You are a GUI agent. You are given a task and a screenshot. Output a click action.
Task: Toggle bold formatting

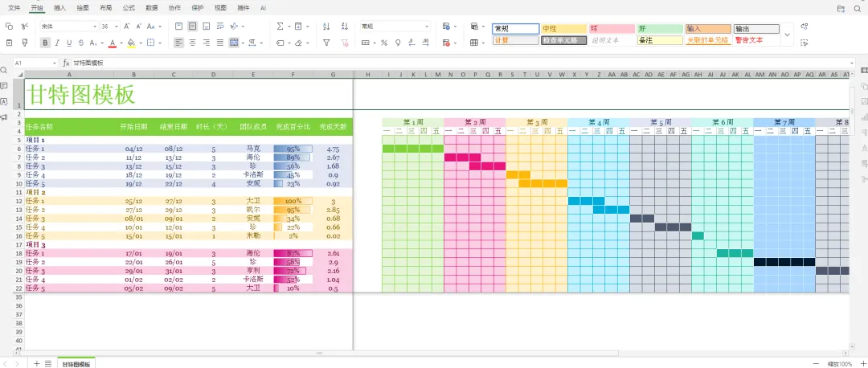point(45,43)
